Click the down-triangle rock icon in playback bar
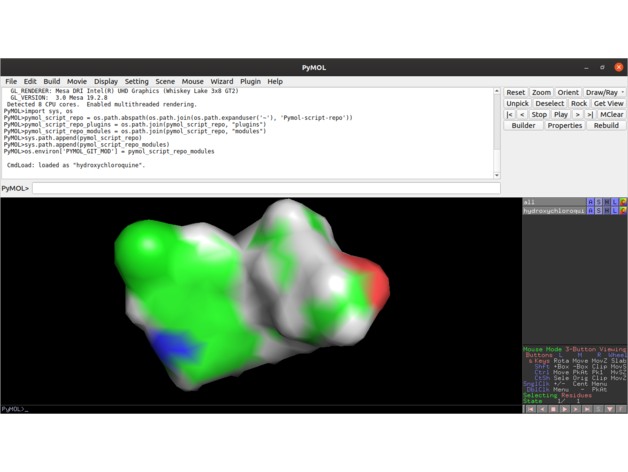 (x=610, y=409)
